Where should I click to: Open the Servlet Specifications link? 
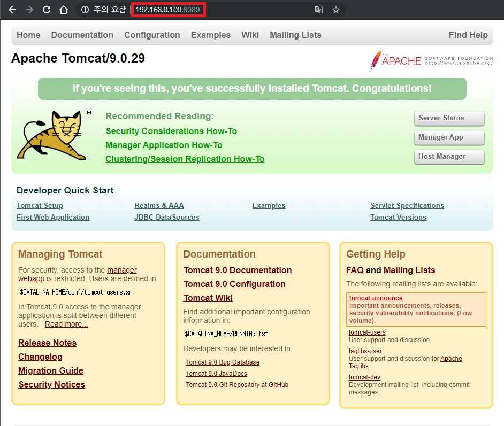[x=407, y=205]
